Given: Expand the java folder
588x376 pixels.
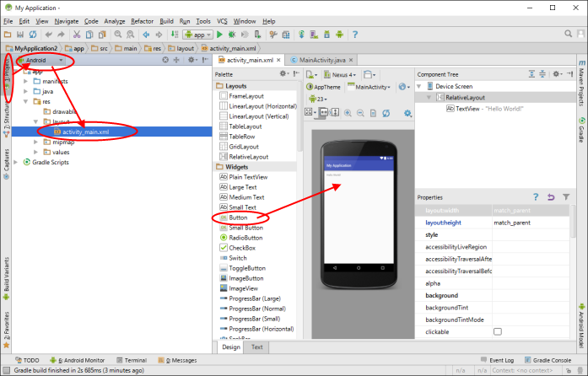Looking at the screenshot, I should pos(25,91).
